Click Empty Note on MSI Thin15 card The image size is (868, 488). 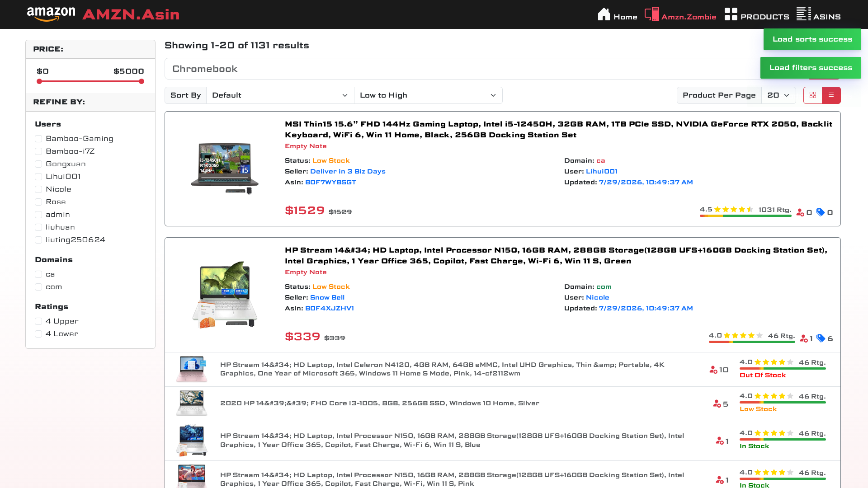point(306,146)
